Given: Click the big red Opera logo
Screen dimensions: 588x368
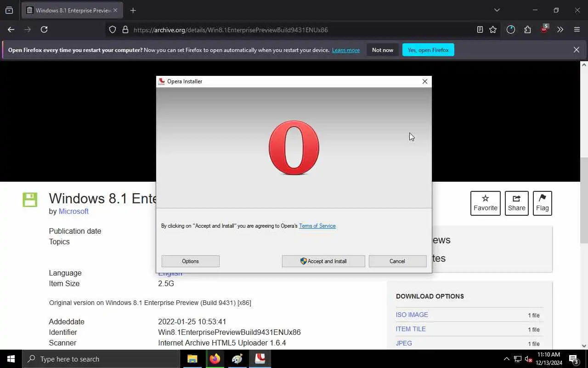Looking at the screenshot, I should [294, 148].
